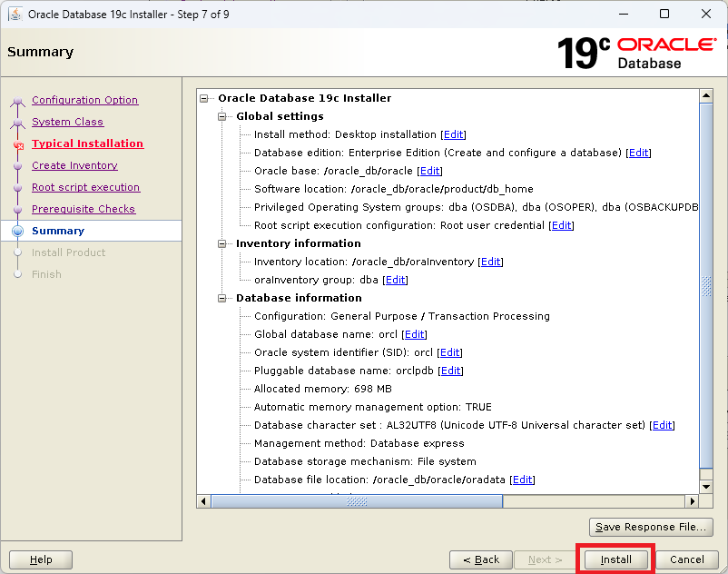Edit the Install method setting
This screenshot has width=728, height=574.
point(453,134)
